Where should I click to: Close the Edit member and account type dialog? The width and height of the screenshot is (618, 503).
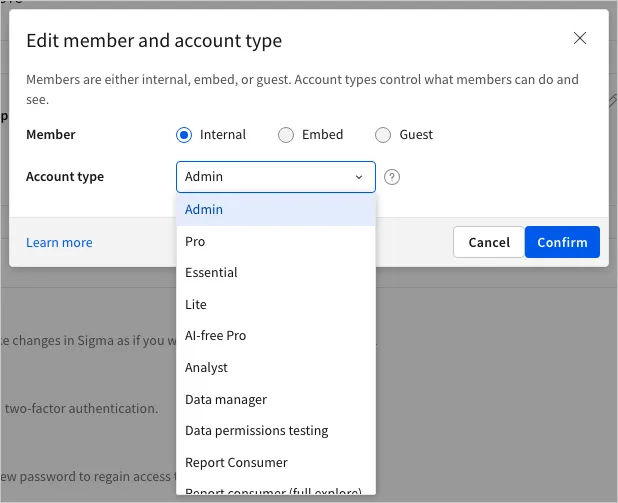pyautogui.click(x=580, y=38)
